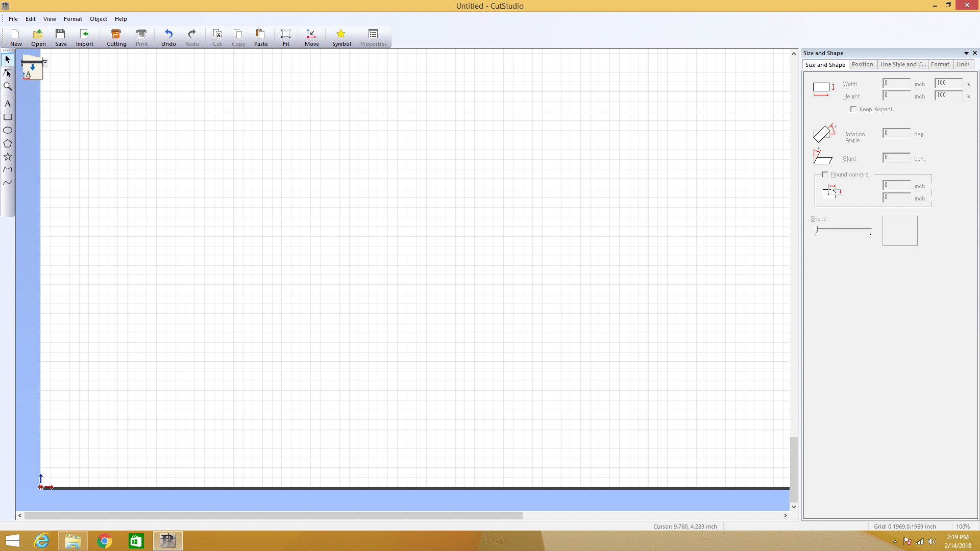Click the Symbol star icon
This screenshot has width=980, height=551.
[x=341, y=34]
